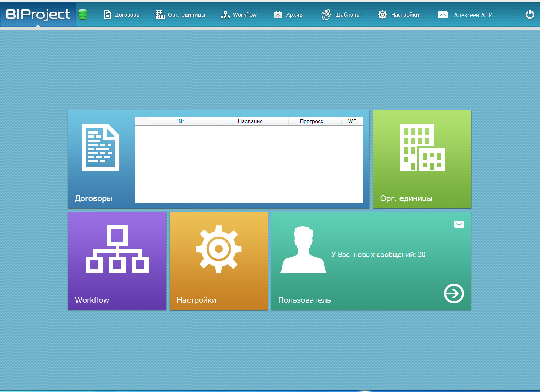Open Шаблоны from the top menu
This screenshot has width=540, height=392.
(341, 15)
